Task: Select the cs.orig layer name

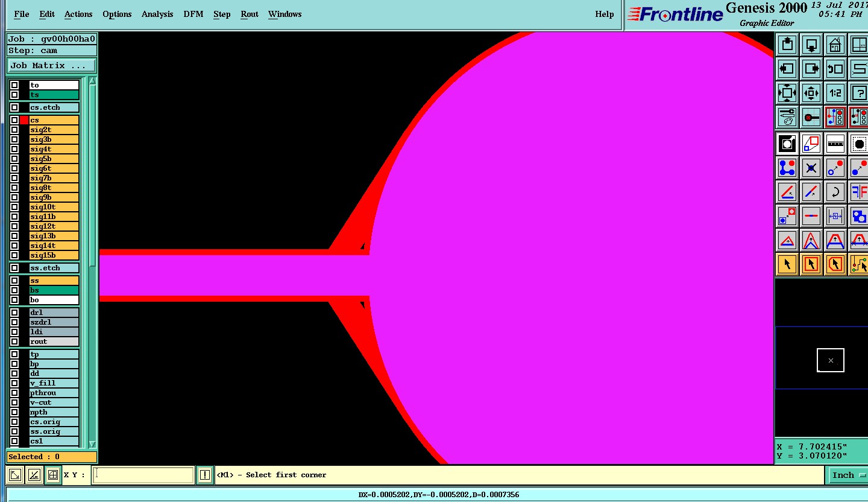Action: click(54, 422)
